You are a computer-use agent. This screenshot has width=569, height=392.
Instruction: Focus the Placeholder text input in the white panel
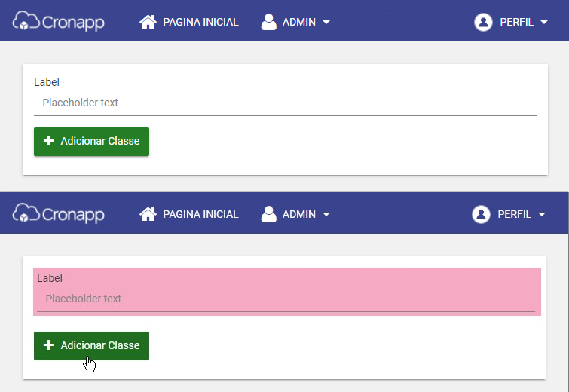click(x=285, y=103)
